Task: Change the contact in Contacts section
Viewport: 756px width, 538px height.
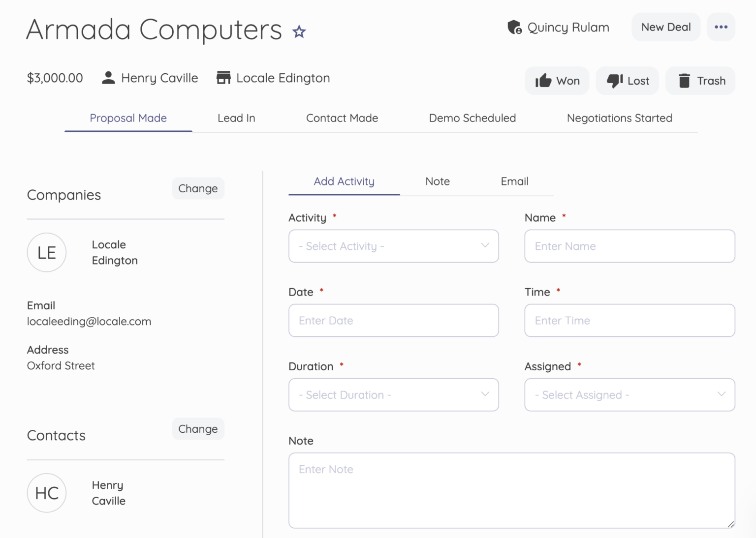Action: [x=198, y=429]
